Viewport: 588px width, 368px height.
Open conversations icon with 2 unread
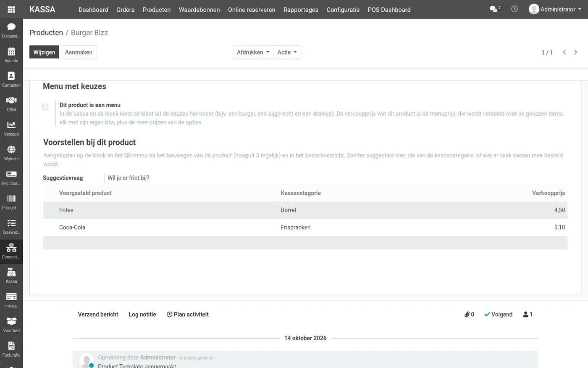495,9
